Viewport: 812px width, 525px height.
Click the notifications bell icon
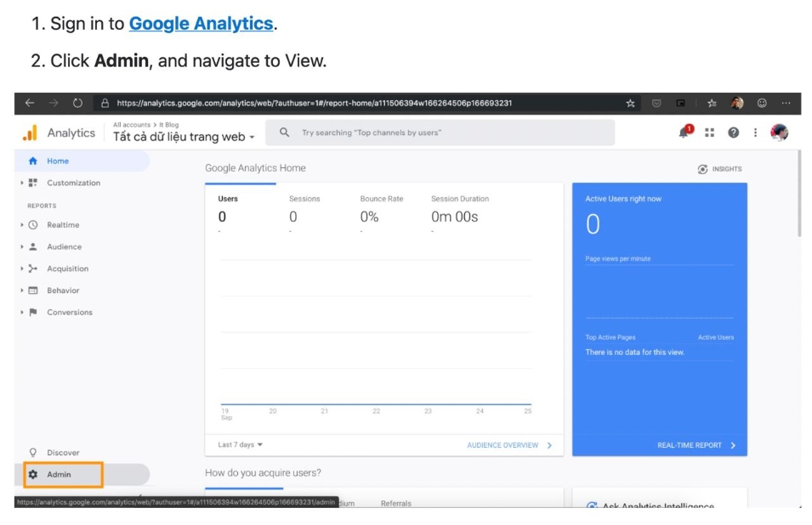(x=684, y=133)
